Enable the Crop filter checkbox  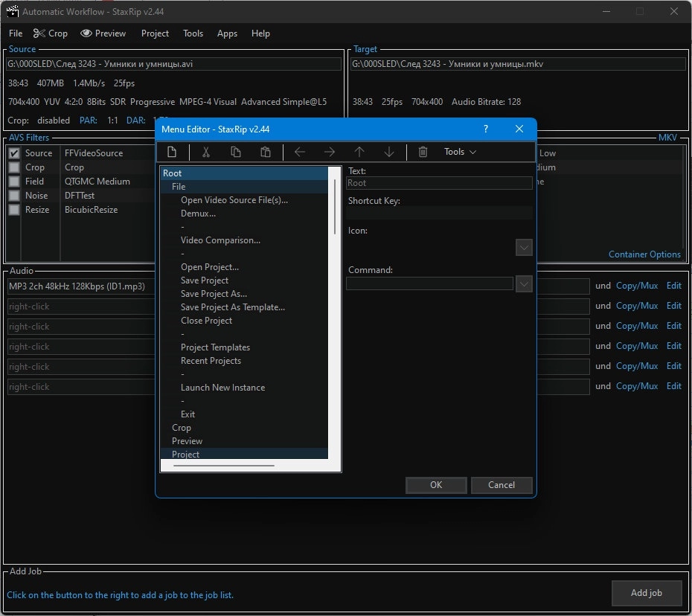click(14, 167)
